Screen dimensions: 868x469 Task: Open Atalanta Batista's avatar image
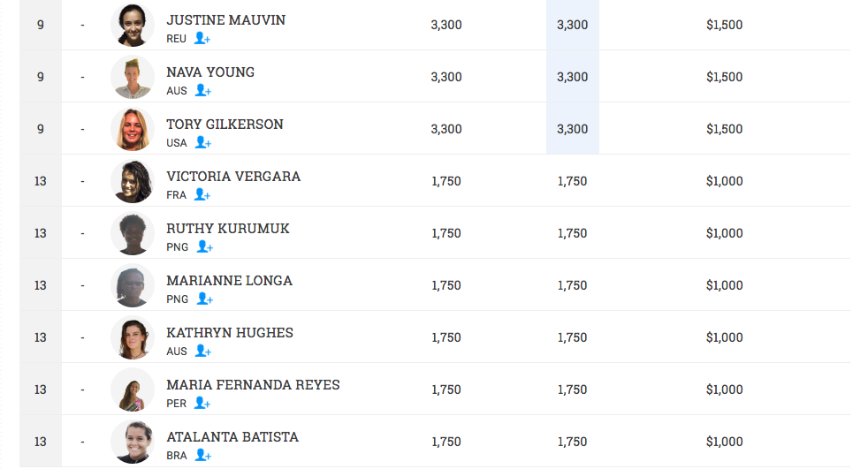[x=133, y=442]
